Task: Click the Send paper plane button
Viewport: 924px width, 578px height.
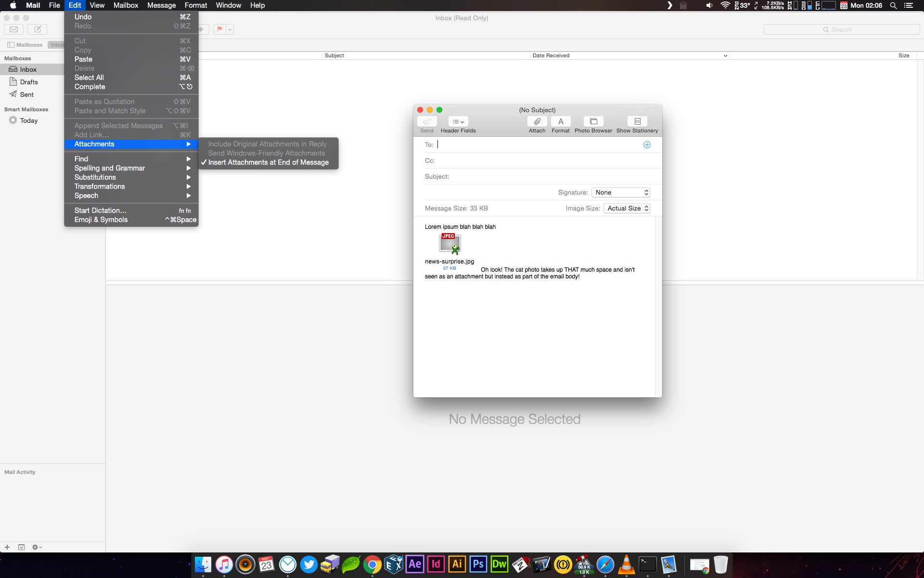Action: 426,122
